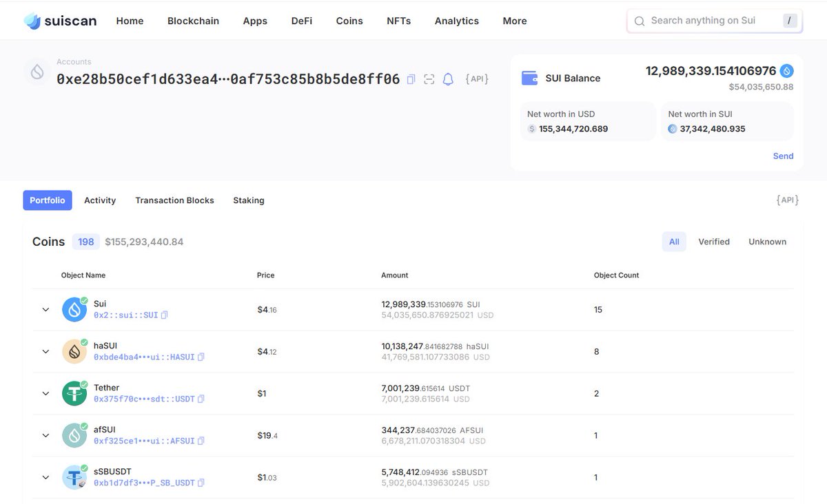The height and width of the screenshot is (504, 827).
Task: Click the 0xe28b50cef1d633ea4 account address text
Action: pyautogui.click(x=228, y=78)
